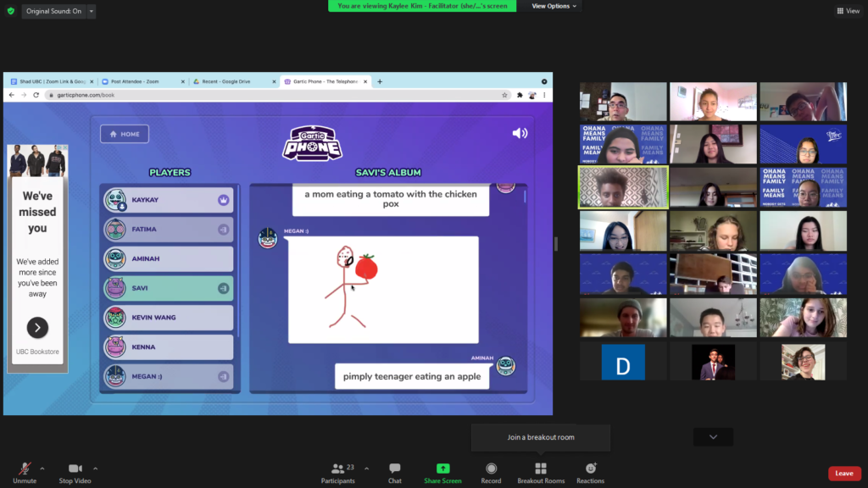Click Megan's tomato drawing
868x488 pixels.
click(383, 290)
